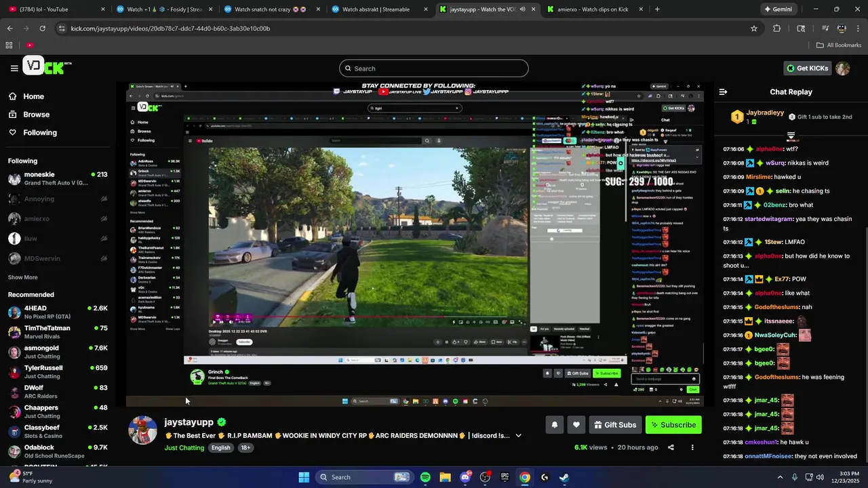Open a new browser tab with the plus
868x488 pixels.
657,9
